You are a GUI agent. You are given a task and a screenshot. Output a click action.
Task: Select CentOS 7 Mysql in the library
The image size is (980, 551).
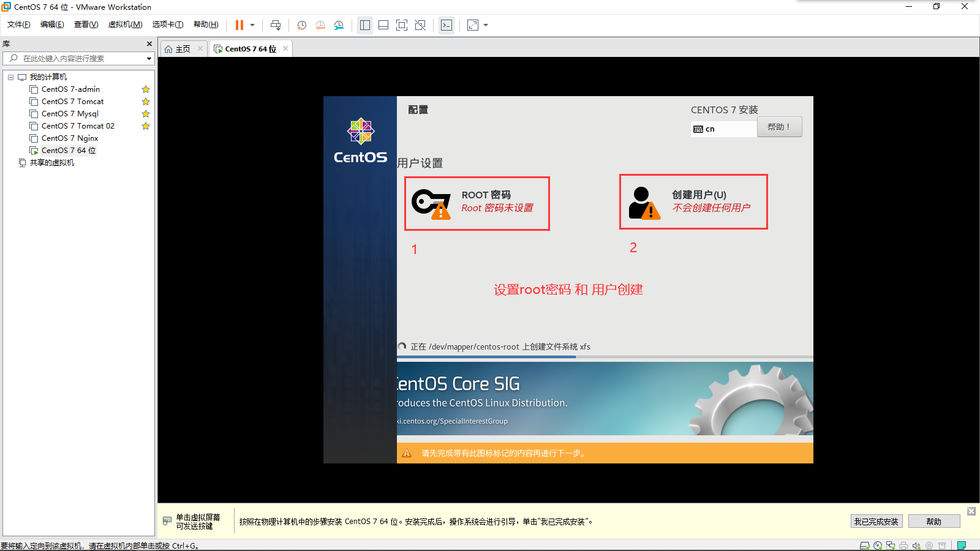pyautogui.click(x=70, y=114)
